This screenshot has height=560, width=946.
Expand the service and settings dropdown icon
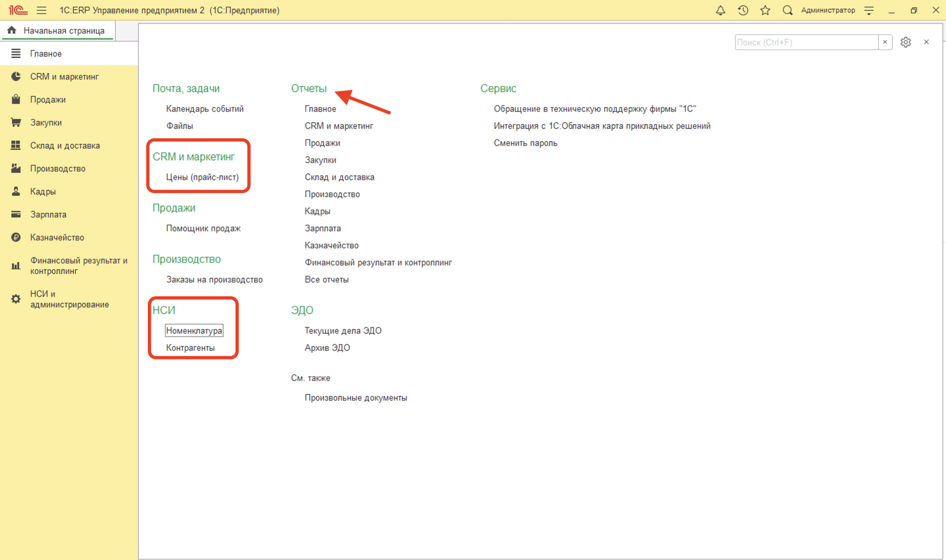(x=869, y=10)
